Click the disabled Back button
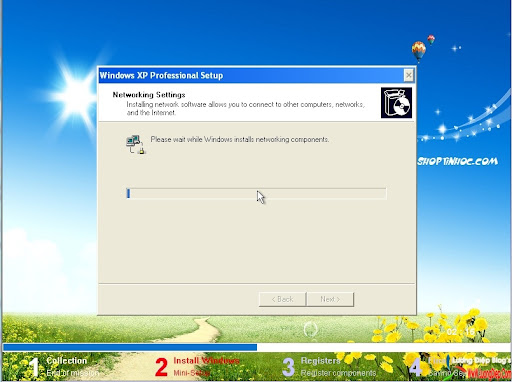Viewport: 512px width, 382px height. (282, 299)
